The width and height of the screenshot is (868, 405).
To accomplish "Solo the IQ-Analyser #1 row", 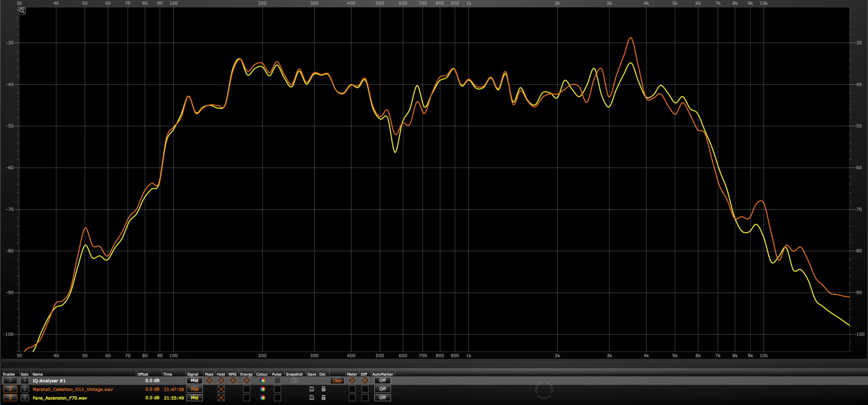I will 25,380.
